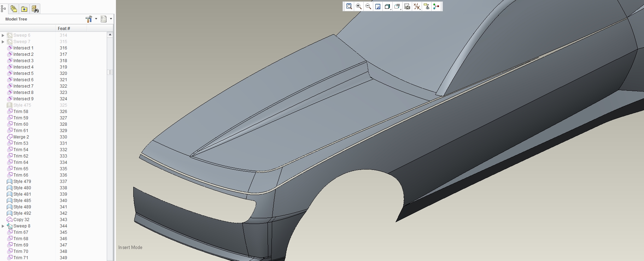Screen dimensions: 644x261
Task: Toggle the Annotation Display icon
Action: coord(427,6)
